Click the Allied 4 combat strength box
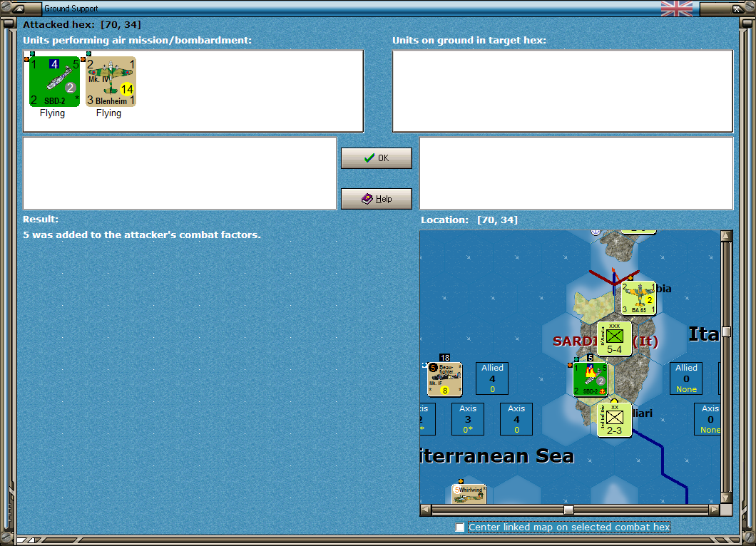 pos(491,378)
